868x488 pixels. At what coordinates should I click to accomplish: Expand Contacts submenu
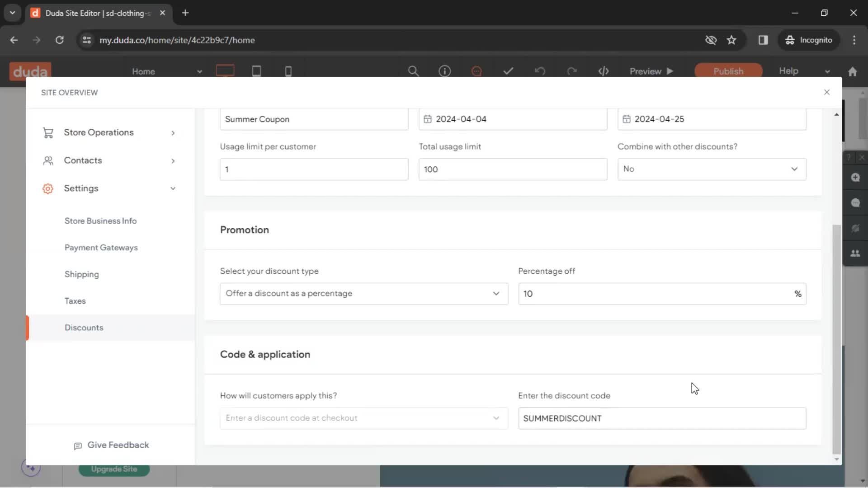point(173,161)
